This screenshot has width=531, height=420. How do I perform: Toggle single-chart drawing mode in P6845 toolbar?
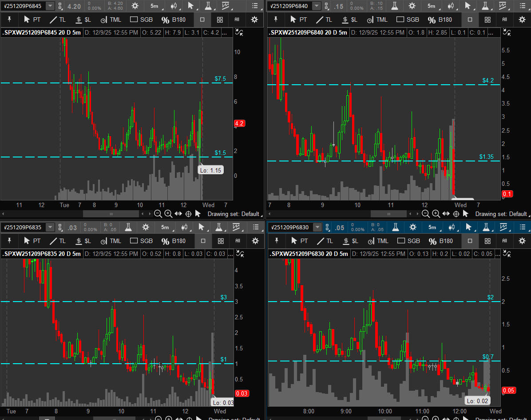click(x=202, y=20)
